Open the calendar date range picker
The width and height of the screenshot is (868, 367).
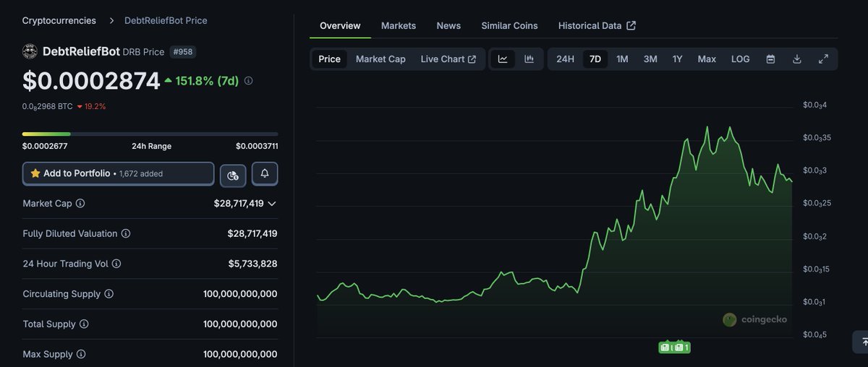tap(770, 59)
